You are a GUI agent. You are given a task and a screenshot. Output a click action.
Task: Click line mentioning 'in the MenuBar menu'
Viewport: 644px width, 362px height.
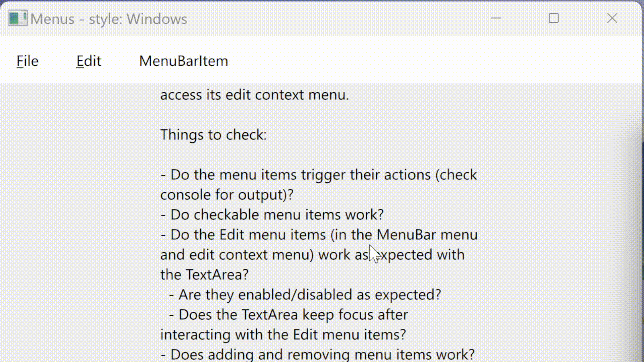pos(319,235)
